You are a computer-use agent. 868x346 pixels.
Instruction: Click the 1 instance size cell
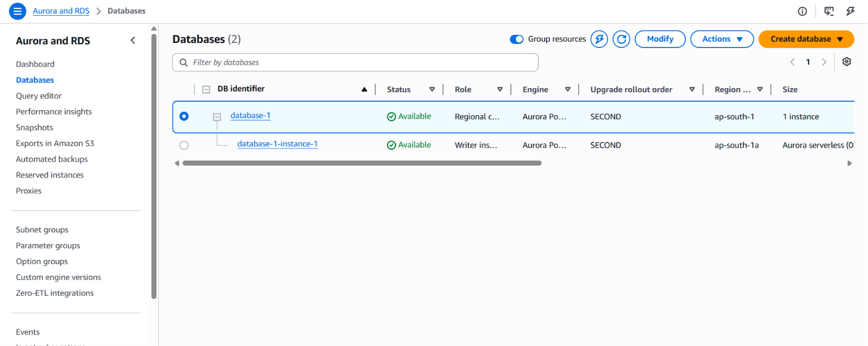(x=801, y=117)
